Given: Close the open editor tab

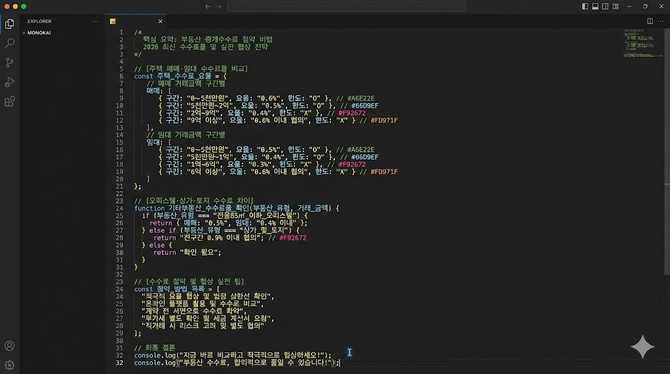Looking at the screenshot, I should pyautogui.click(x=160, y=21).
